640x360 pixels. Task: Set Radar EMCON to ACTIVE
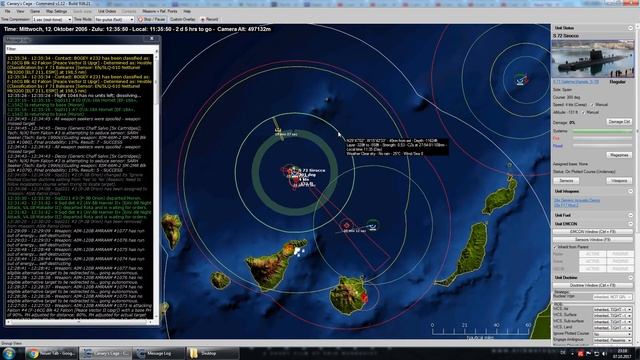pos(592,254)
